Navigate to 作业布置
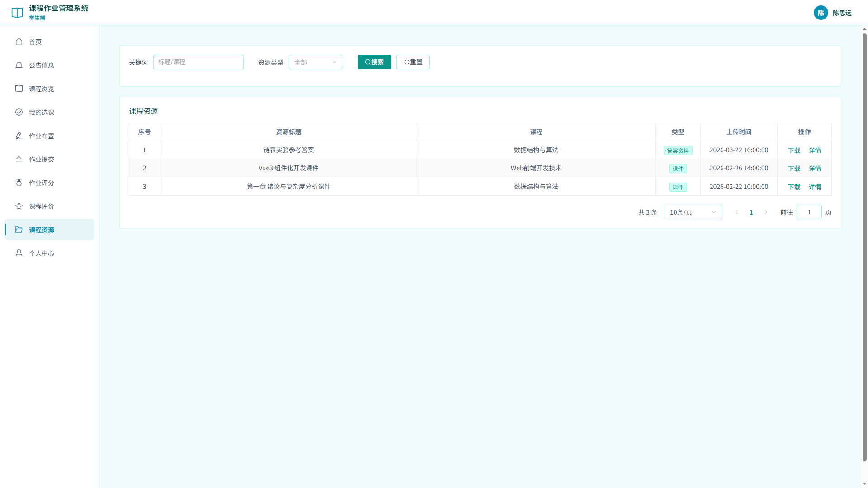The width and height of the screenshot is (868, 488). [50, 136]
